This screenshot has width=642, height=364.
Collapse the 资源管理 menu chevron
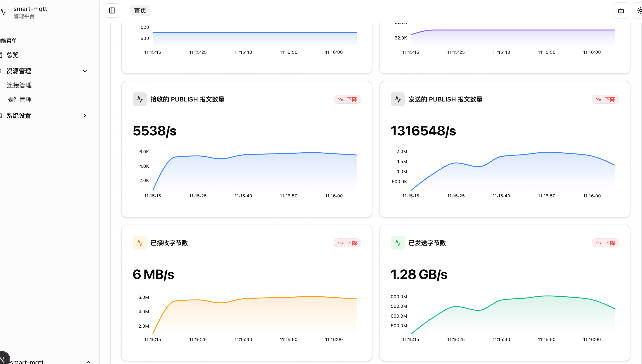click(85, 71)
